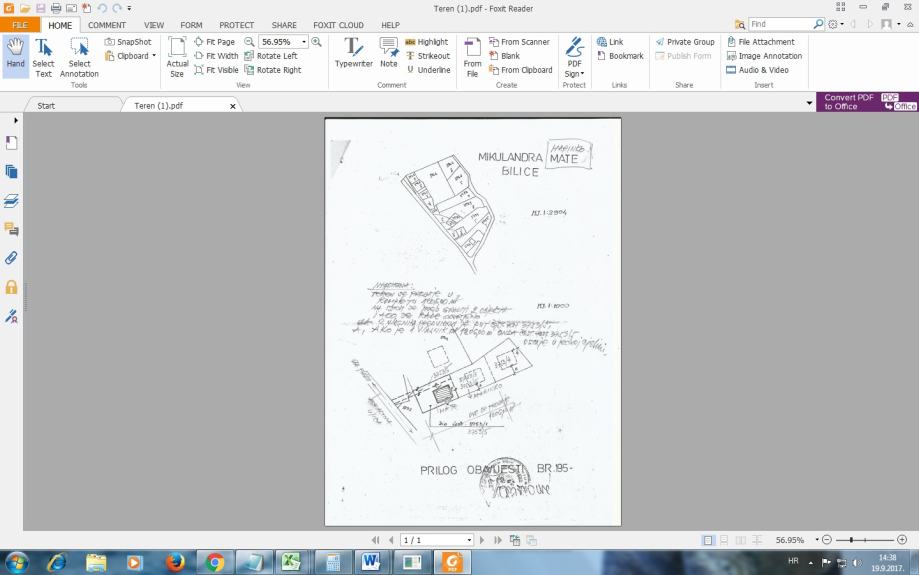The image size is (919, 575).
Task: Choose the Select Annotation tool
Action: coord(79,57)
